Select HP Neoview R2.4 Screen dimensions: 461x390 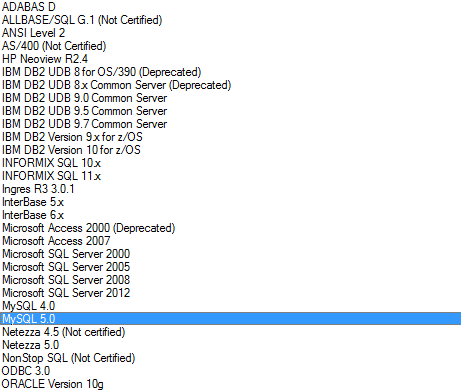click(45, 59)
